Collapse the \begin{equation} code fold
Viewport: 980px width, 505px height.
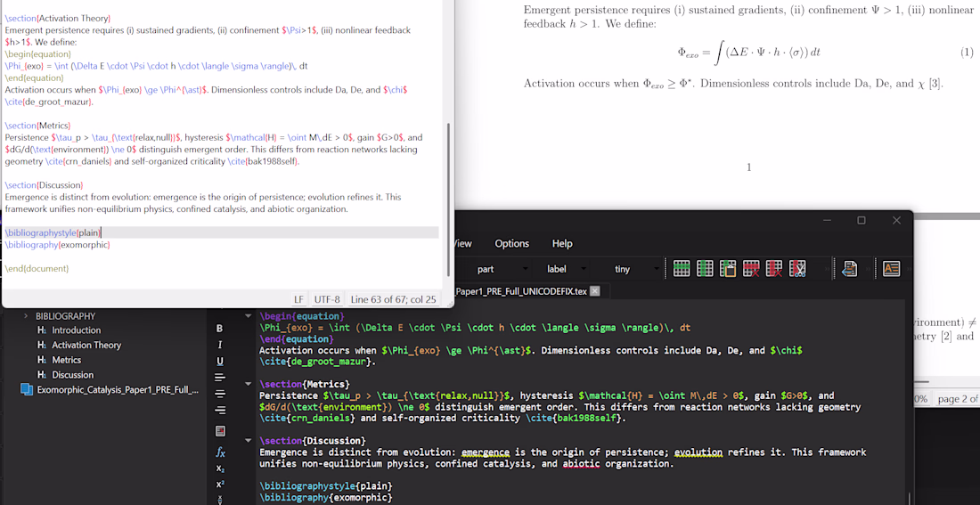(x=249, y=316)
